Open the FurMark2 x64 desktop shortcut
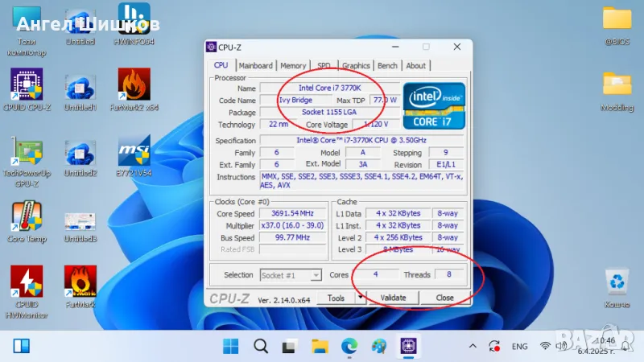Screen dimensions: 644x362 (x=134, y=84)
